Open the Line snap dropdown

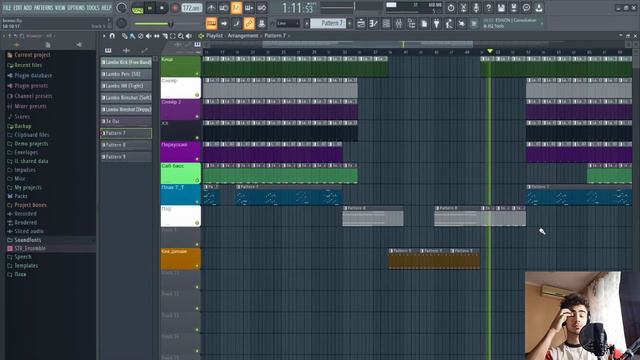pyautogui.click(x=288, y=24)
